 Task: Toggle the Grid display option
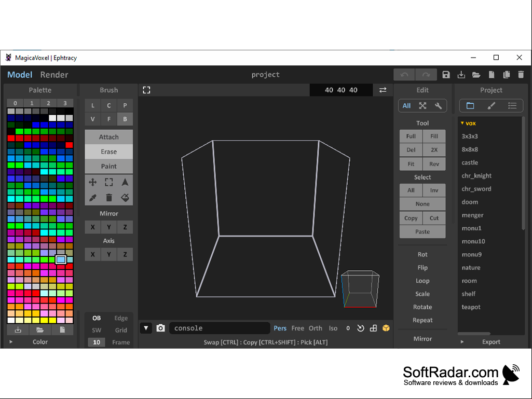121,330
